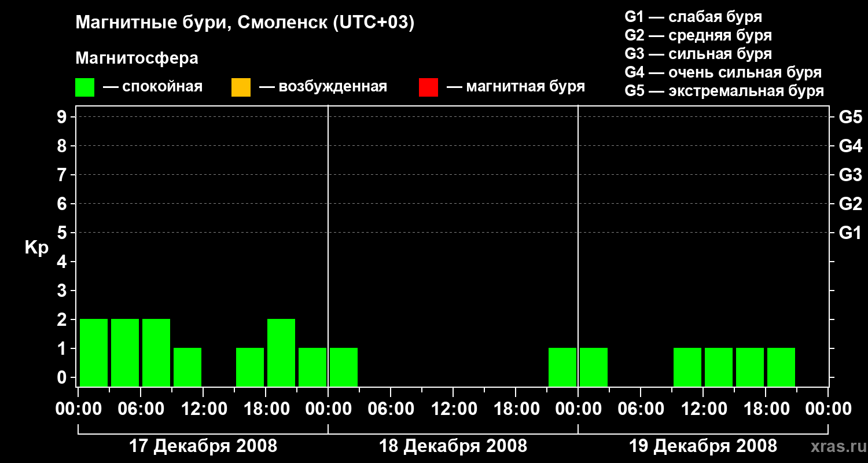Click legend line 'G4 — очень сильная буря'
This screenshot has width=868, height=463.
(723, 72)
